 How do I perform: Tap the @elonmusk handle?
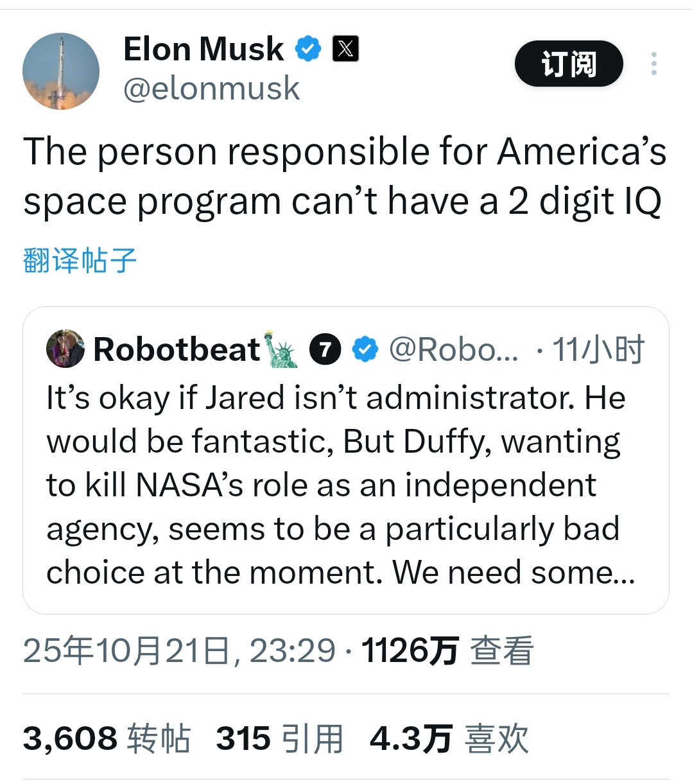coord(211,89)
